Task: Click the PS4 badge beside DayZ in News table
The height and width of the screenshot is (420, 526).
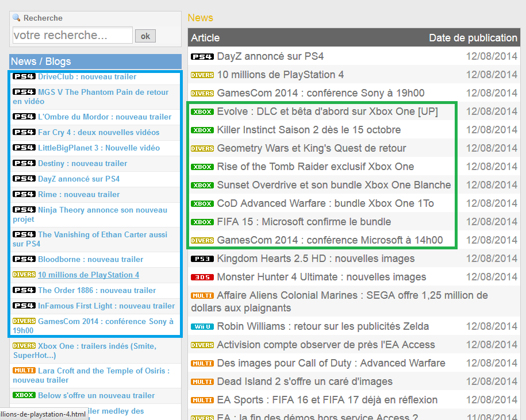Action: [202, 56]
